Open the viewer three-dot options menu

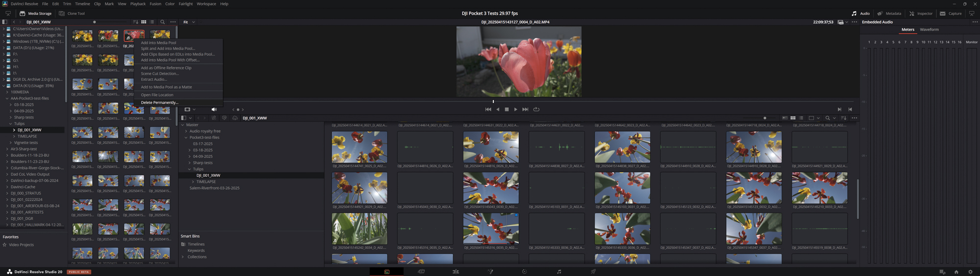(854, 22)
